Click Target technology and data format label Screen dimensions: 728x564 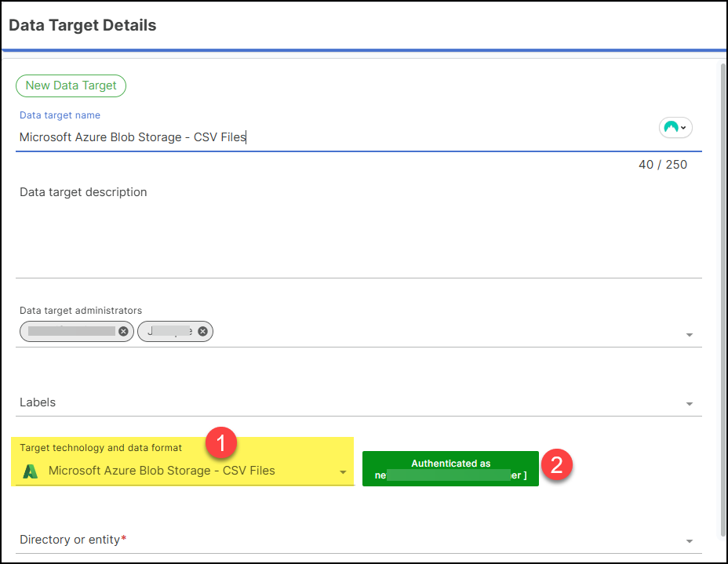pos(100,448)
